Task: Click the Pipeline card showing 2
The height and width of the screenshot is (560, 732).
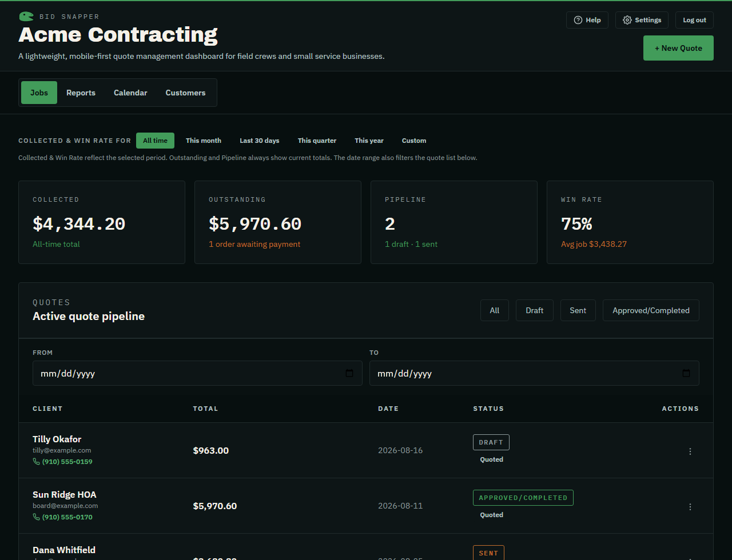Action: 454,222
